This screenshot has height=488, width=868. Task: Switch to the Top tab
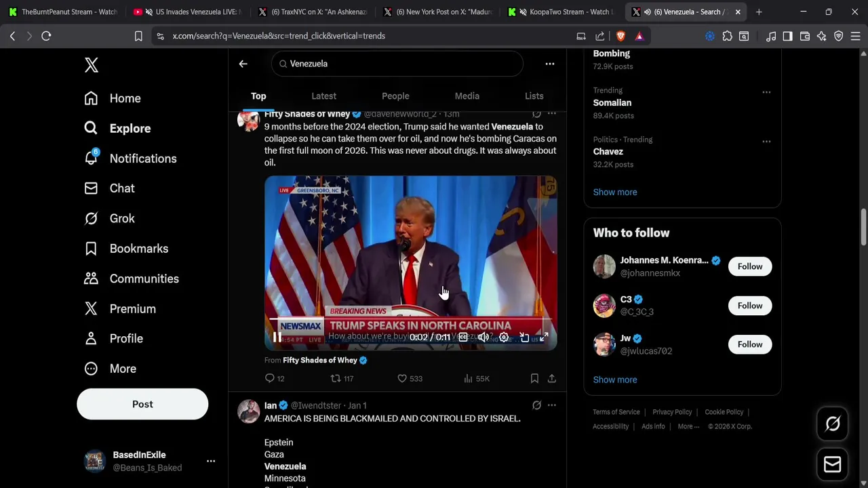click(x=258, y=96)
